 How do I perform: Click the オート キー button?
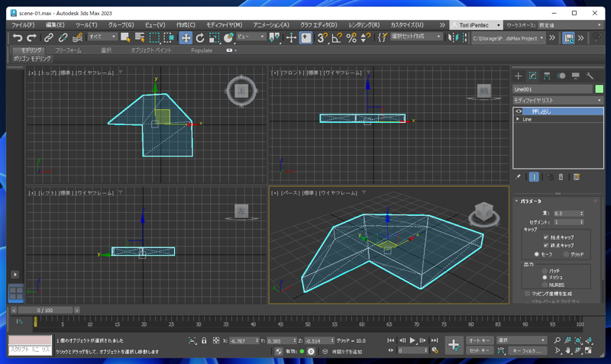pyautogui.click(x=480, y=340)
